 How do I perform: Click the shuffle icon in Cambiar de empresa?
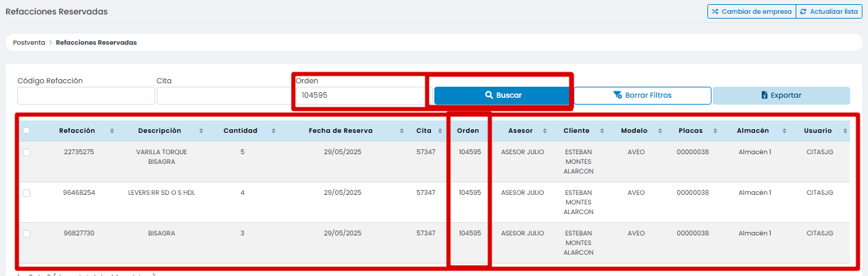tap(715, 12)
